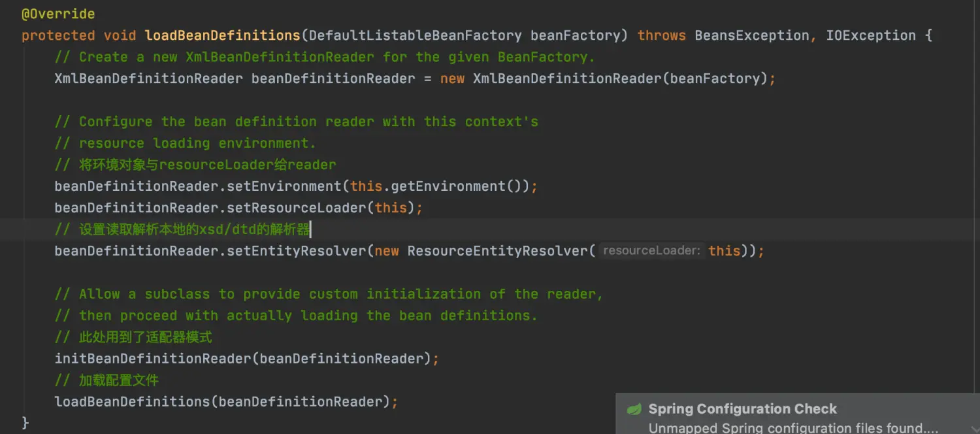Screen dimensions: 980x434
Task: Click the Chinese comment mentioning resourceLoader给reader
Action: [195, 165]
